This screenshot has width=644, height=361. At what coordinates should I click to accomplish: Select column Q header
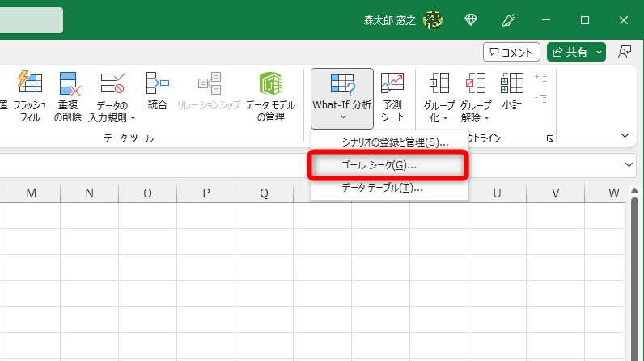tap(264, 193)
